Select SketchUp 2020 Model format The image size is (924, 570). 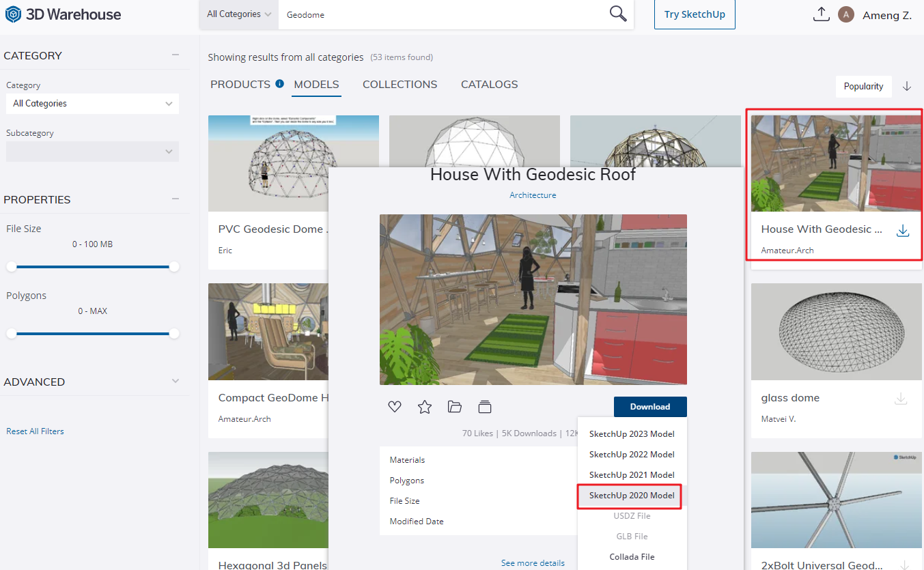click(x=632, y=496)
